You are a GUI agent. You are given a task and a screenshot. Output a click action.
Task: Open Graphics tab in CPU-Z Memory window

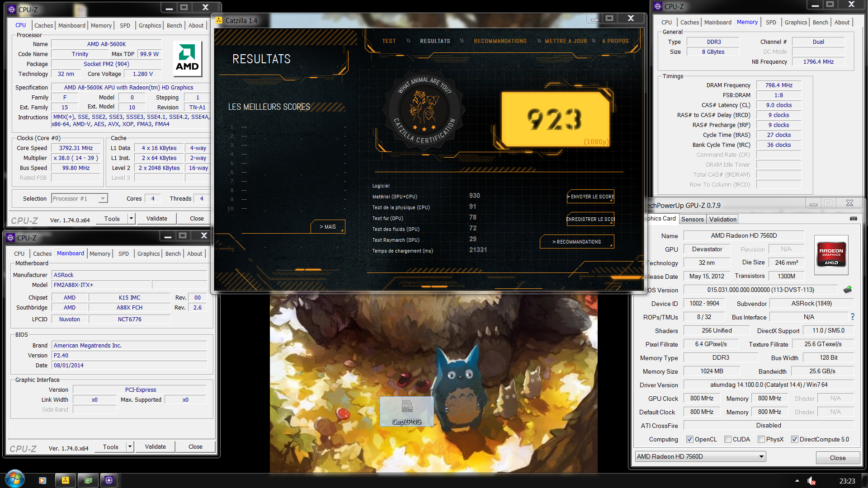coord(795,22)
